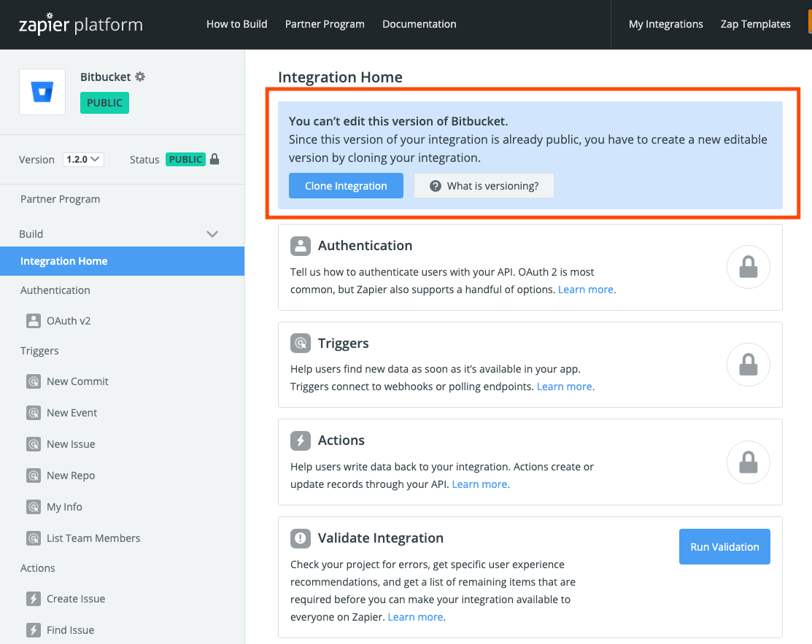Click the New Issue trigger icon
812x644 pixels.
pos(34,444)
